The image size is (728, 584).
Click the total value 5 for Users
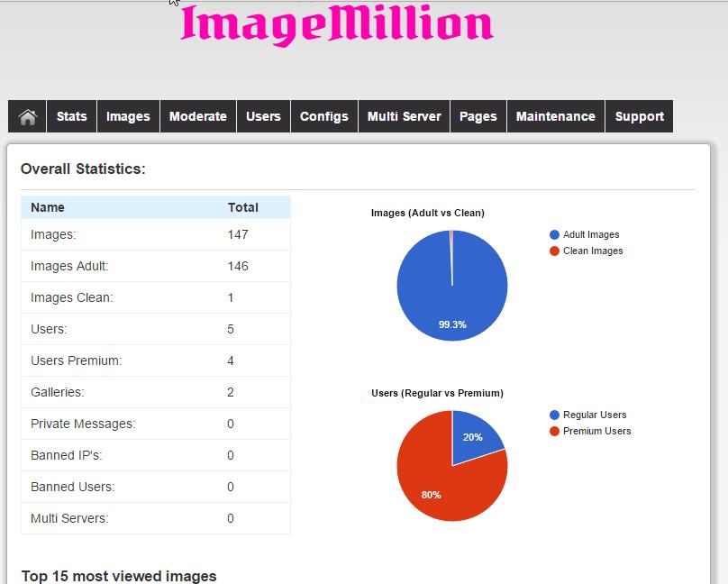pos(231,329)
